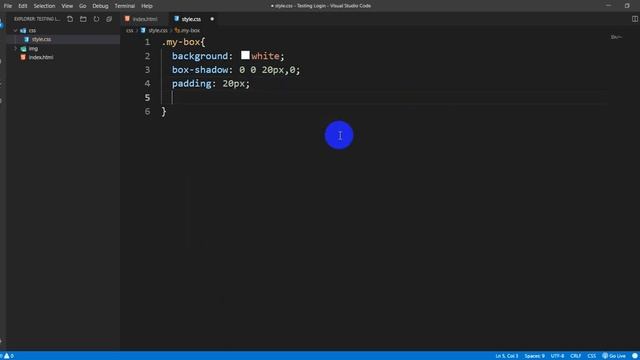The width and height of the screenshot is (640, 360).
Task: Click the New Folder icon in Explorer
Action: point(83,19)
